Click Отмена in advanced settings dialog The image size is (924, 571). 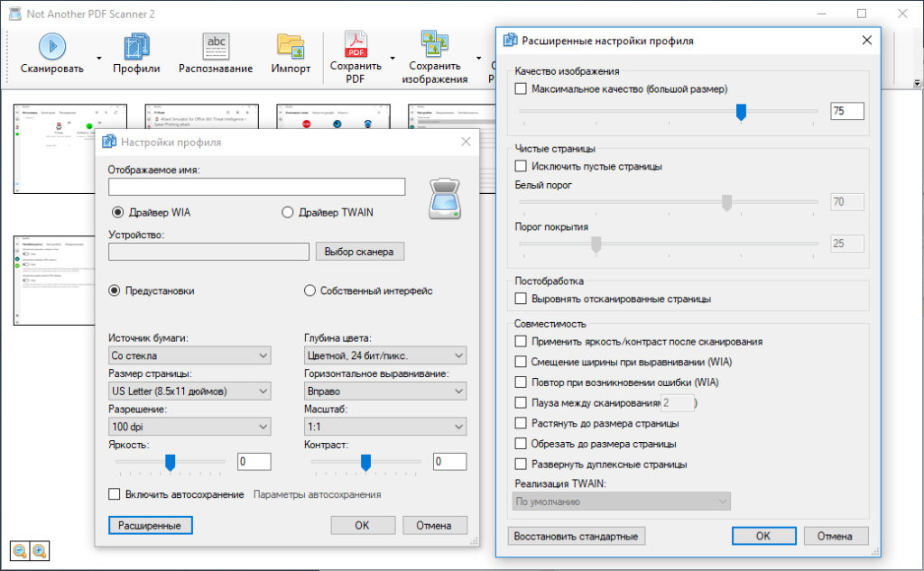(x=835, y=536)
